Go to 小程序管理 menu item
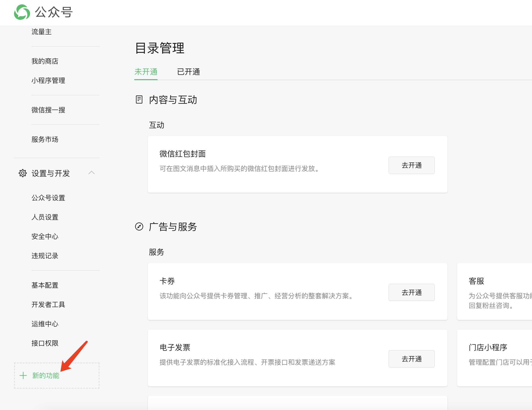Image resolution: width=532 pixels, height=410 pixels. point(48,80)
